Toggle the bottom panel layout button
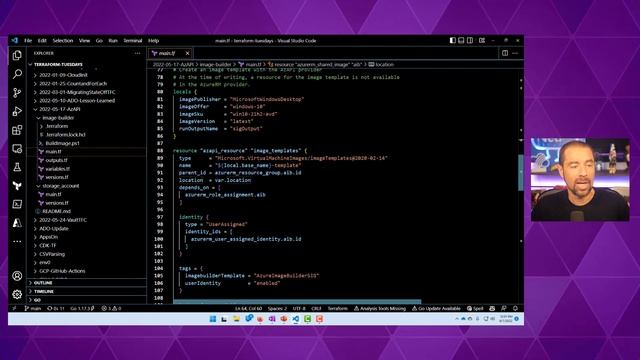This screenshot has width=640, height=360. 461,40
